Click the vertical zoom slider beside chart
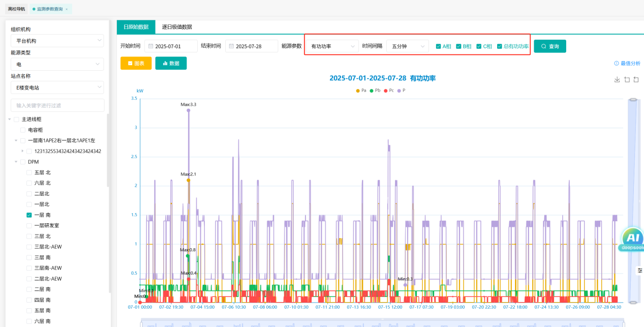Image resolution: width=644 pixels, height=327 pixels. (633, 200)
